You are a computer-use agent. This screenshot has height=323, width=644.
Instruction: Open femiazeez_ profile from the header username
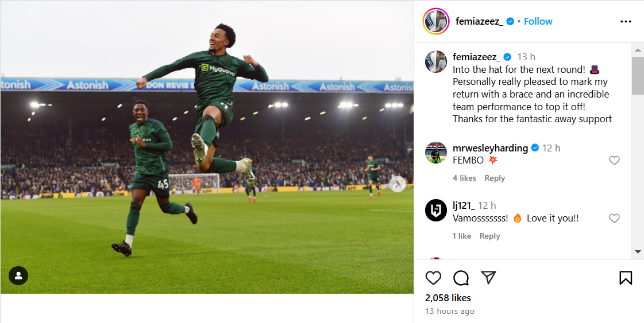pyautogui.click(x=479, y=21)
